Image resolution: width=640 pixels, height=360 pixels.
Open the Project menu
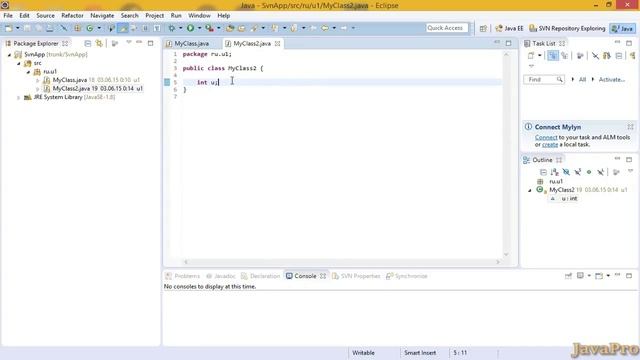pyautogui.click(x=154, y=16)
